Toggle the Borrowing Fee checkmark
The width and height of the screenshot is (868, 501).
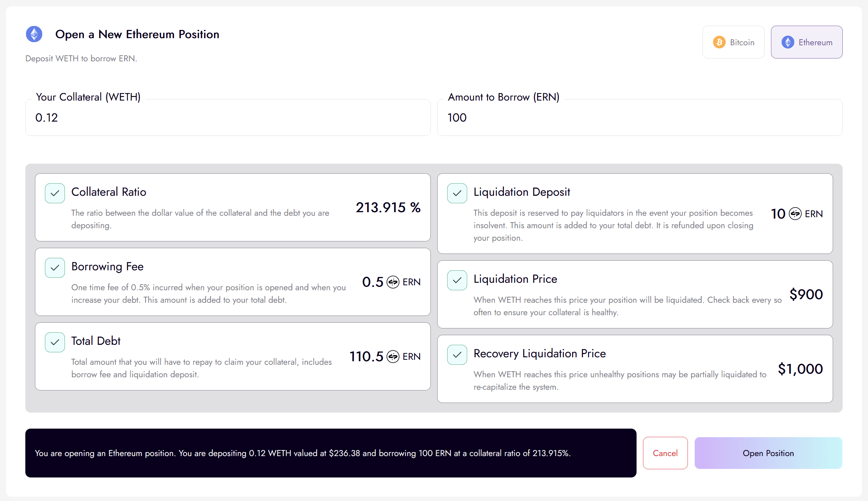(x=55, y=268)
